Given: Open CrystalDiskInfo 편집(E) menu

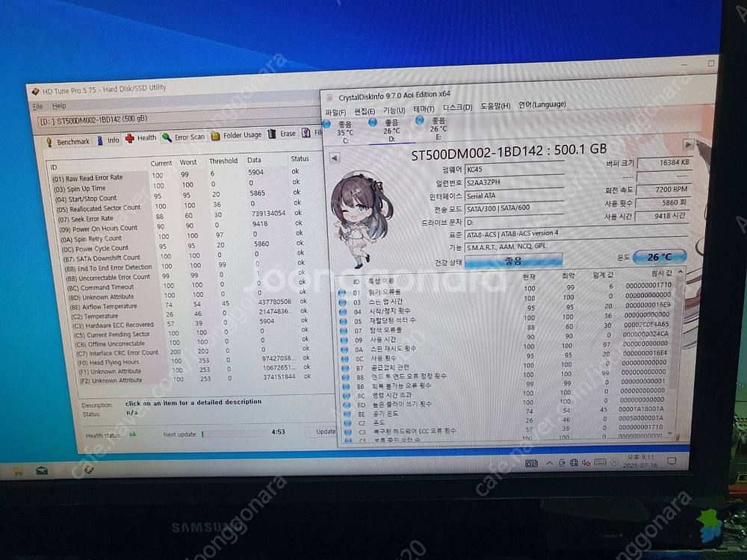Looking at the screenshot, I should point(365,111).
